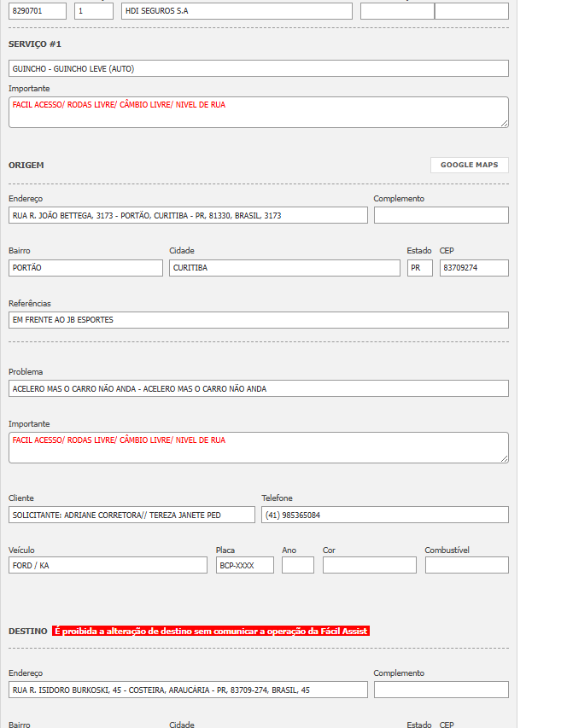Click the origin Endereço field with João Bettega

[188, 215]
